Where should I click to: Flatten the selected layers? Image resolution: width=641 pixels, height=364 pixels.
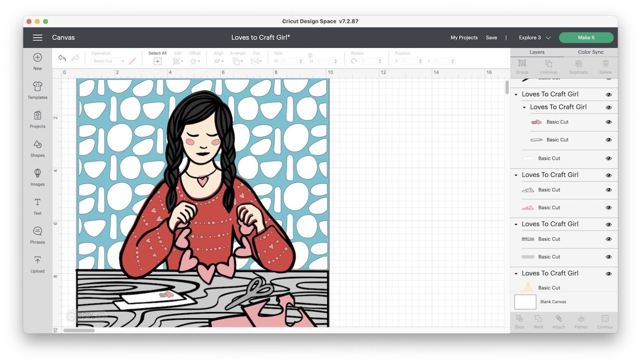(581, 321)
